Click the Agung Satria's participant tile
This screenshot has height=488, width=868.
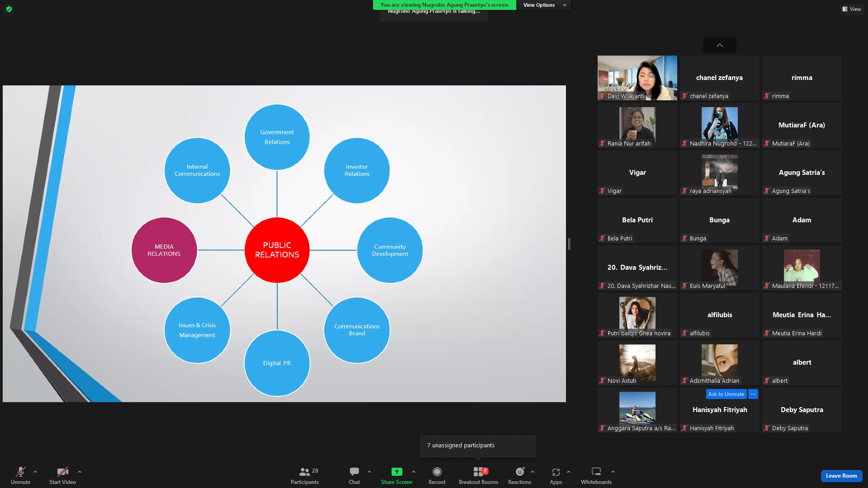coord(802,173)
